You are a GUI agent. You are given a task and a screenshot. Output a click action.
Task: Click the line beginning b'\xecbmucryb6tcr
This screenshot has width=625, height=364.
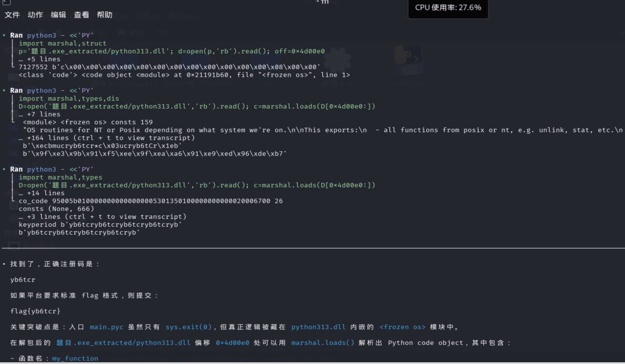(x=102, y=146)
